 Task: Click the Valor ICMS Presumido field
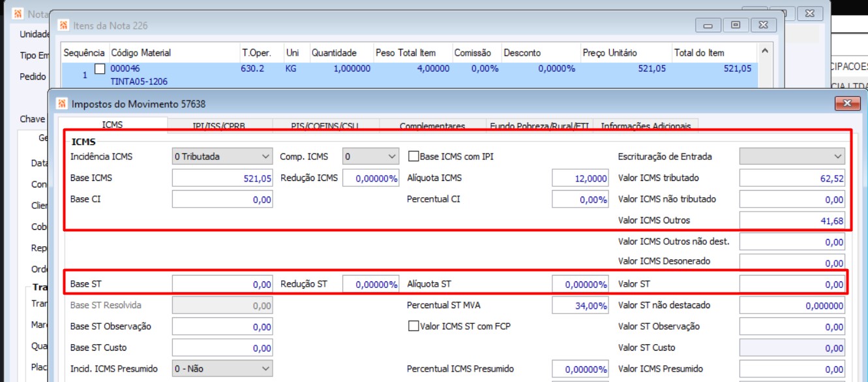pyautogui.click(x=792, y=369)
